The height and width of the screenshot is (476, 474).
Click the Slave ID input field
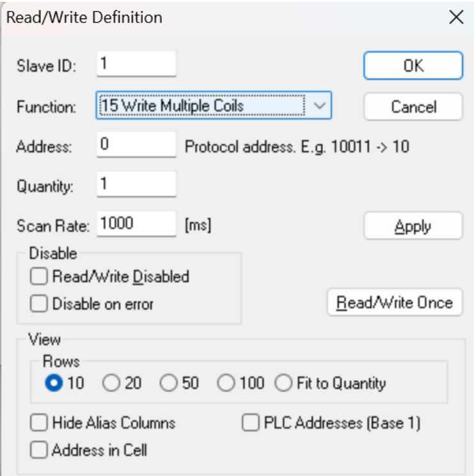point(136,65)
